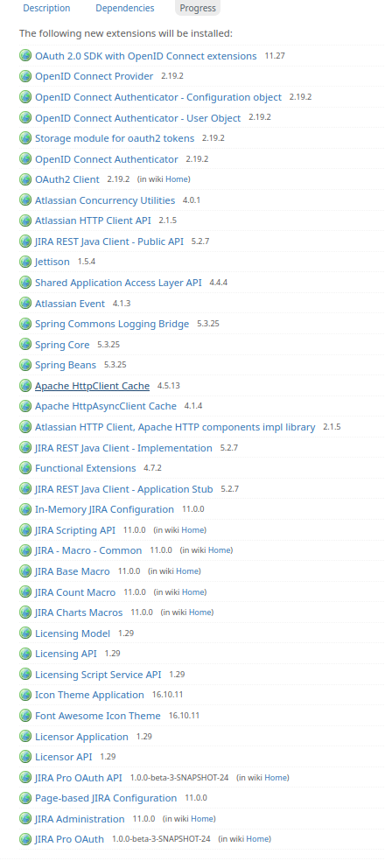Click the icon next to Licensor API

coord(25,757)
